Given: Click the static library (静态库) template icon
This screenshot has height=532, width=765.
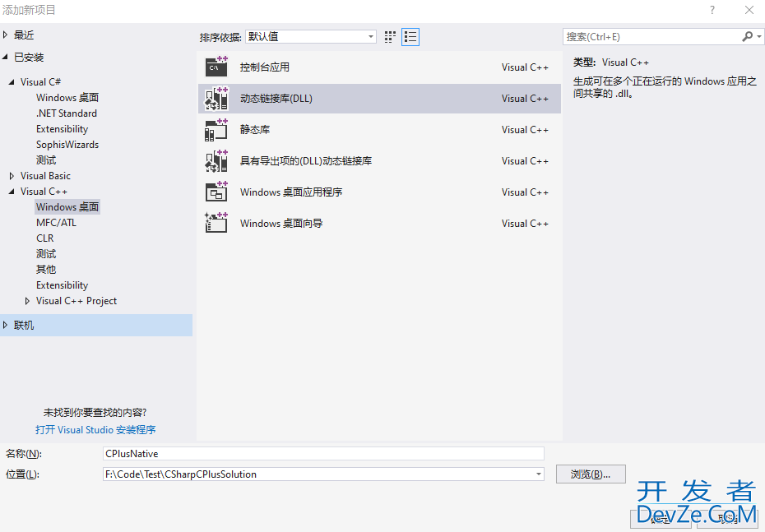Looking at the screenshot, I should tap(216, 130).
